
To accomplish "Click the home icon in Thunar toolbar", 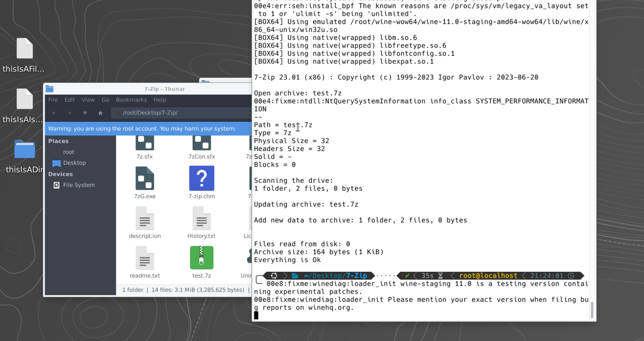I will 100,113.
